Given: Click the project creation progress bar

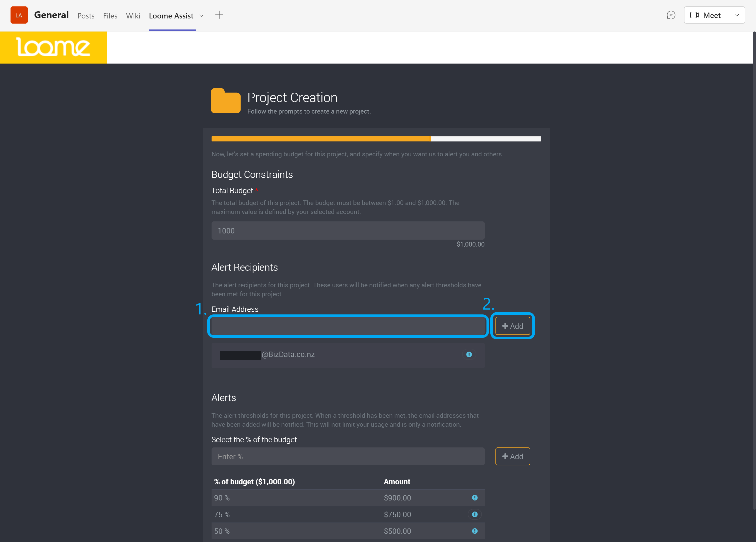Looking at the screenshot, I should click(x=376, y=139).
